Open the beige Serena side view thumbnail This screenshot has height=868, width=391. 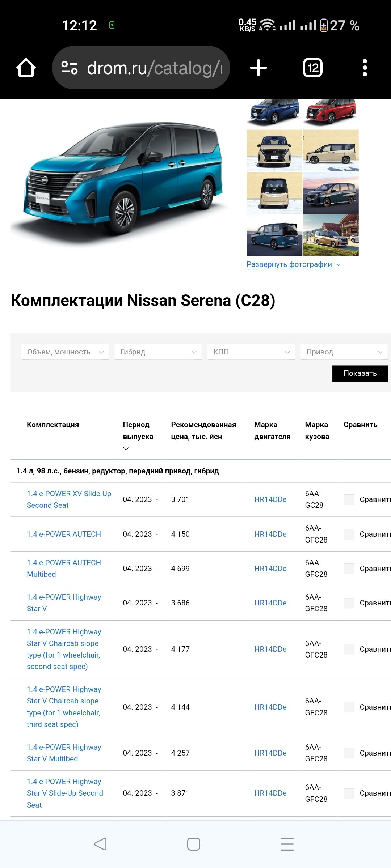coord(331,150)
